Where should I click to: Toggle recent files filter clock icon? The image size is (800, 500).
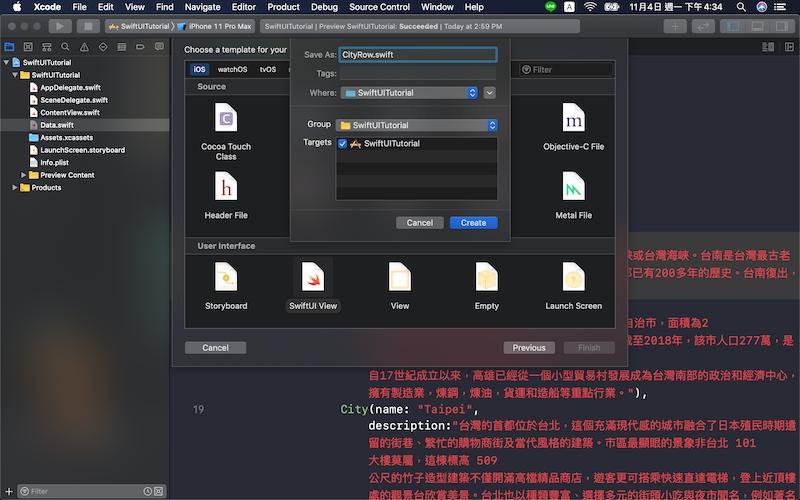(147, 491)
